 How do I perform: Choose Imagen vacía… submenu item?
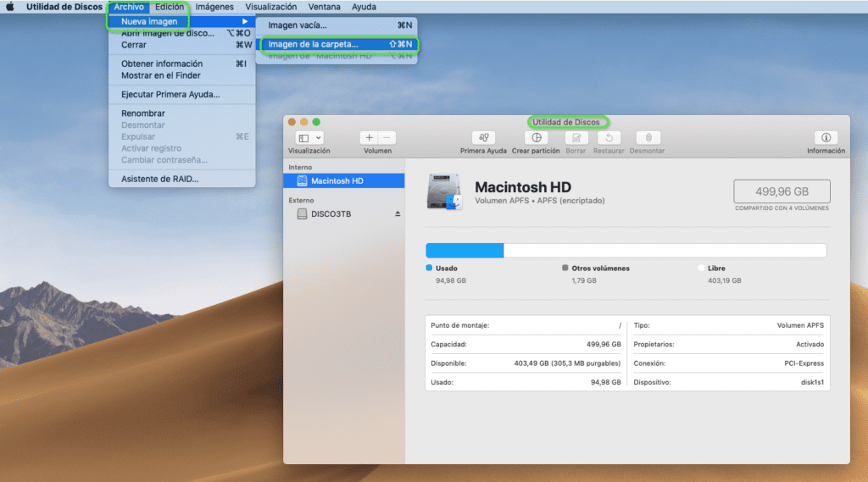(337, 25)
